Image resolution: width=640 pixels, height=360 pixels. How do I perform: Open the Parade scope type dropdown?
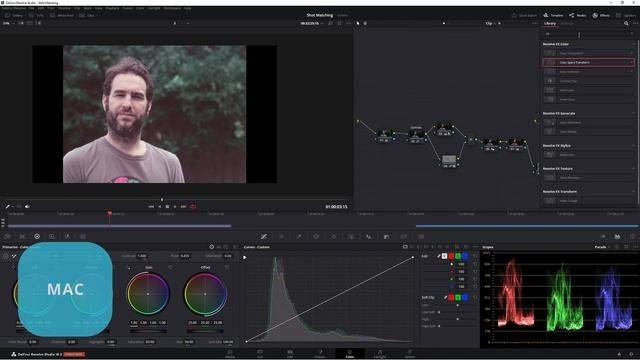[x=602, y=247]
